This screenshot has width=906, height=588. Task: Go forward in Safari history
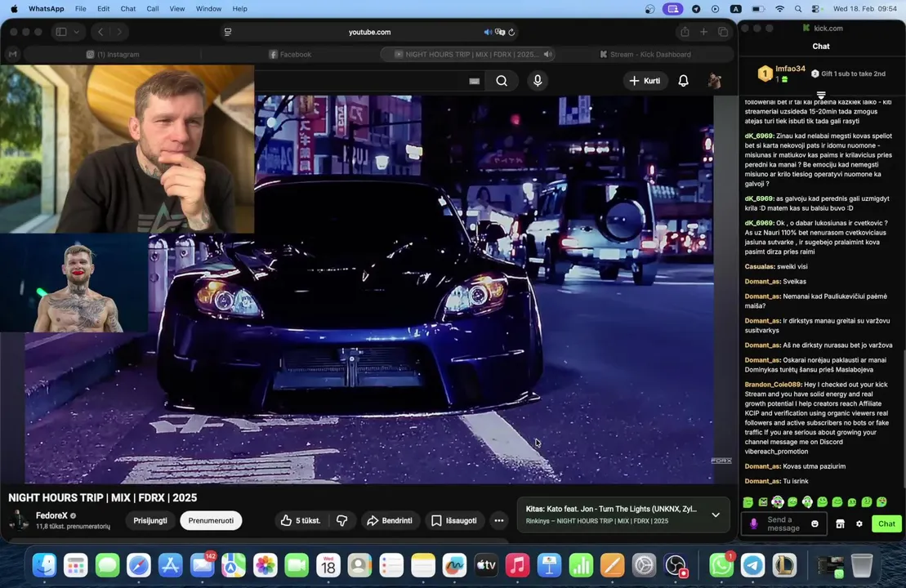tap(119, 33)
